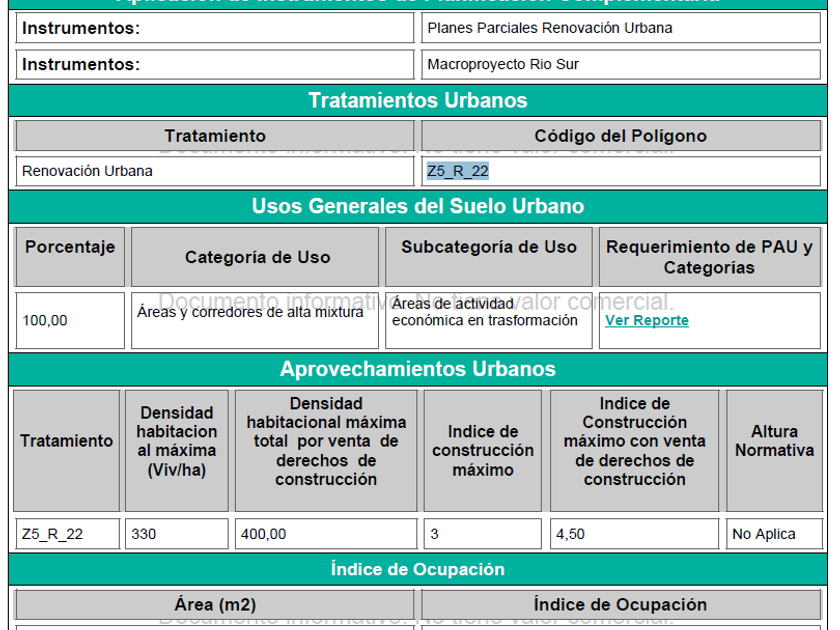
Task: Click the Requerimiento de PAU y Categorías header
Action: (710, 257)
